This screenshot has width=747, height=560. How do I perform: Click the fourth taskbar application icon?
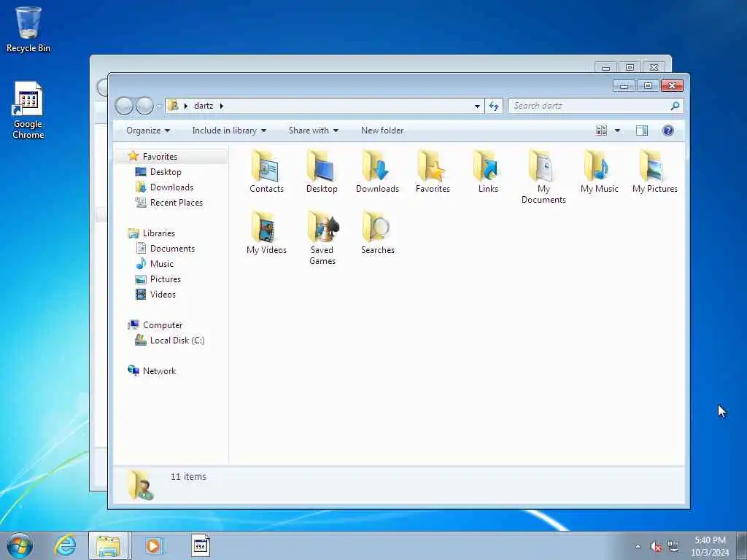tap(200, 545)
